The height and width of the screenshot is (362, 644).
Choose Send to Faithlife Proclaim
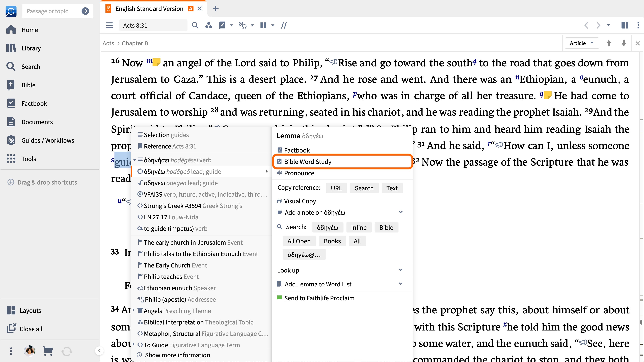pyautogui.click(x=342, y=298)
